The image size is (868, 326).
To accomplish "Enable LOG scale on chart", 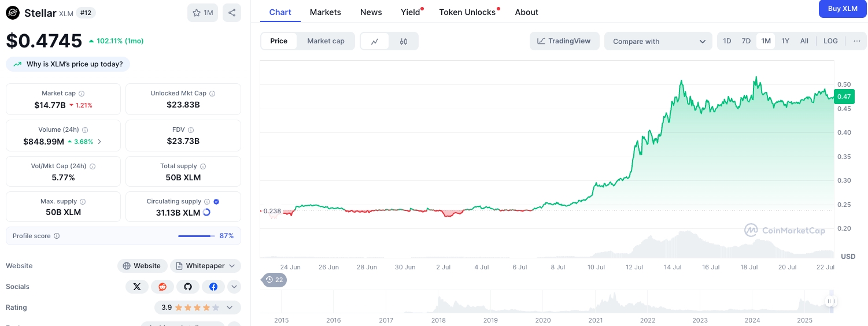I will (x=830, y=41).
